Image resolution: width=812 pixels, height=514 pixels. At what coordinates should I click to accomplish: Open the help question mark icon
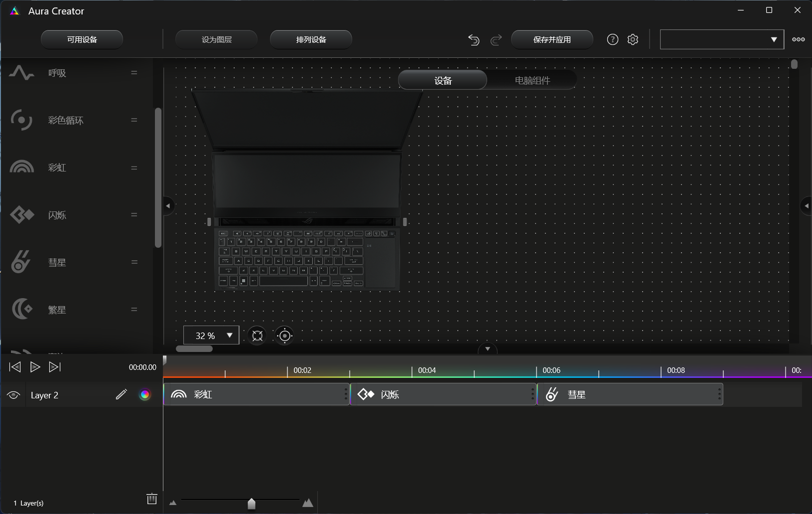point(613,39)
